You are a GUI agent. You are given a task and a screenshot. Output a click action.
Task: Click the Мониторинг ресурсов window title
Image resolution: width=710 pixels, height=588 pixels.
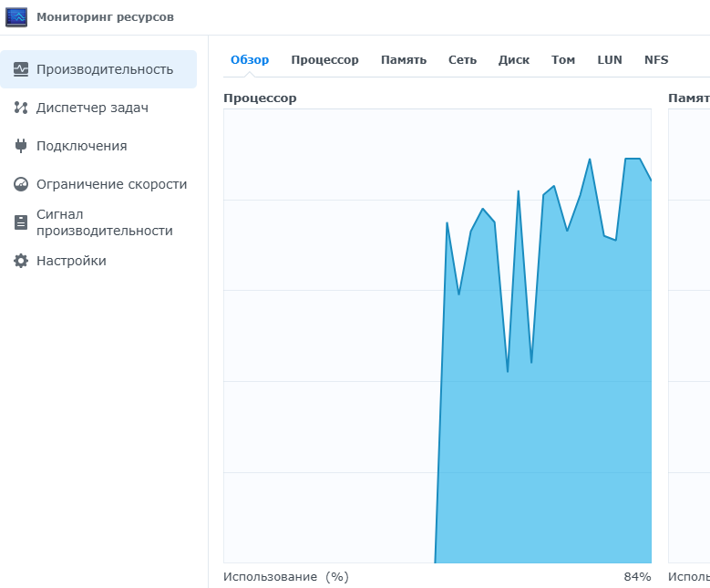point(105,17)
